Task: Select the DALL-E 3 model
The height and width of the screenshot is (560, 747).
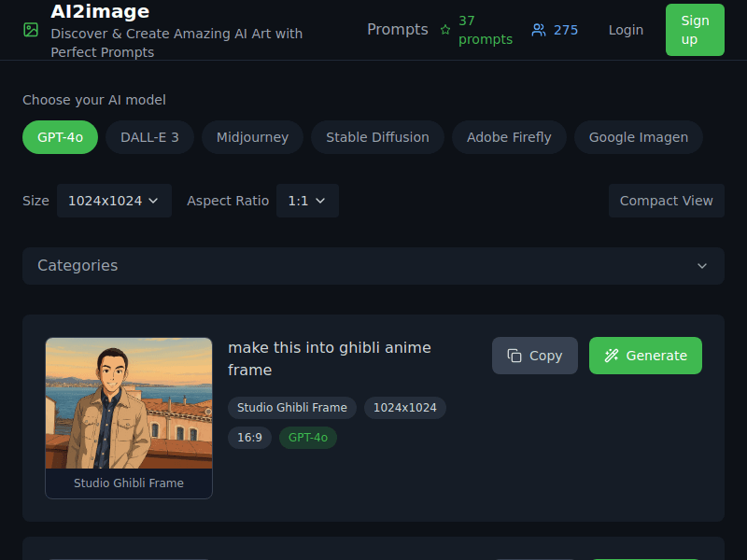Action: (x=149, y=137)
